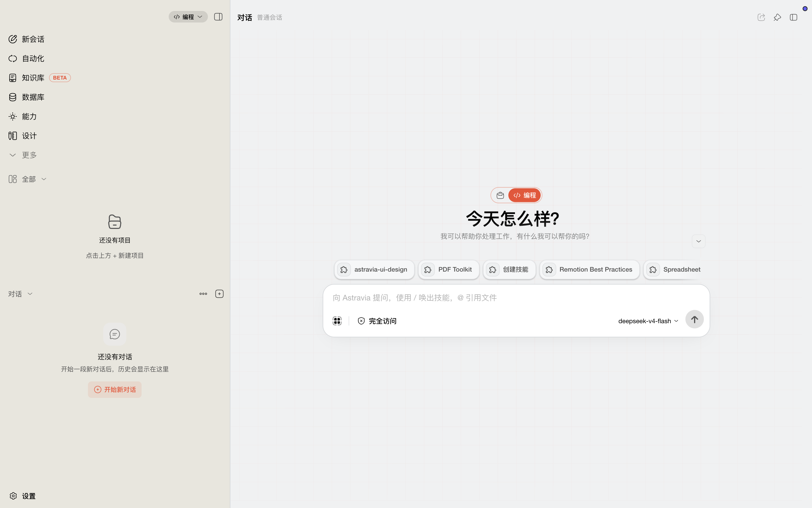The height and width of the screenshot is (508, 812).
Task: Focus the Astravia prompt input field
Action: pos(516,298)
